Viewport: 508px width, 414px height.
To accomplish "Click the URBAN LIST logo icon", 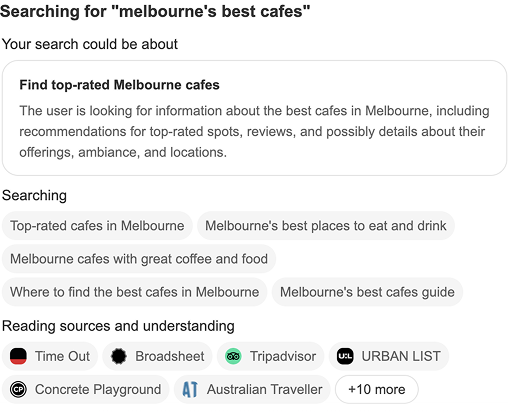I will pyautogui.click(x=345, y=356).
